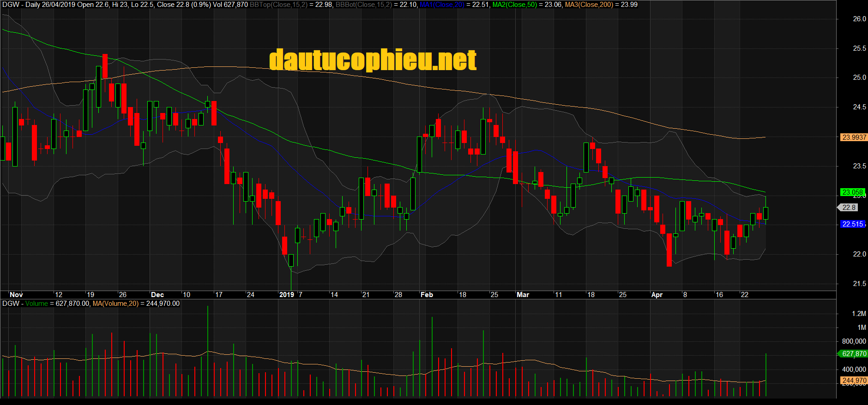
Task: Click the orange 23.9937 price tag
Action: click(x=854, y=137)
